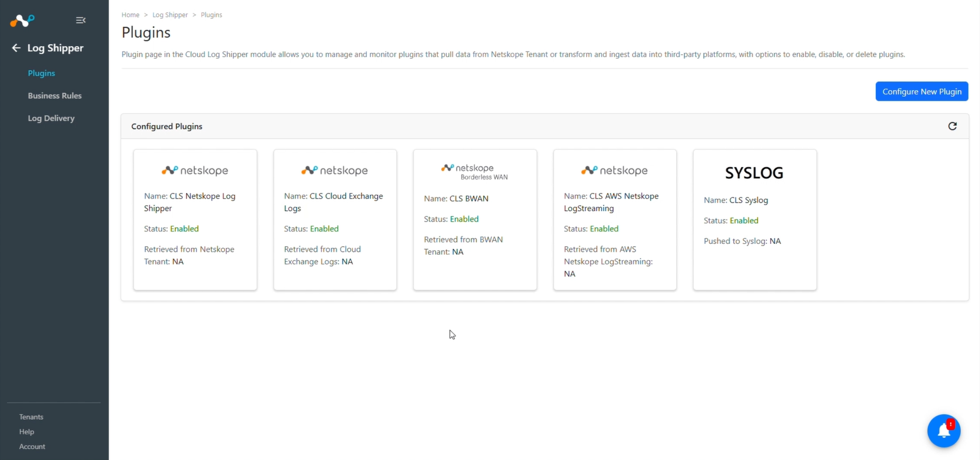Click Retrieved from BWAN Tenant value
The width and height of the screenshot is (980, 460).
point(458,252)
